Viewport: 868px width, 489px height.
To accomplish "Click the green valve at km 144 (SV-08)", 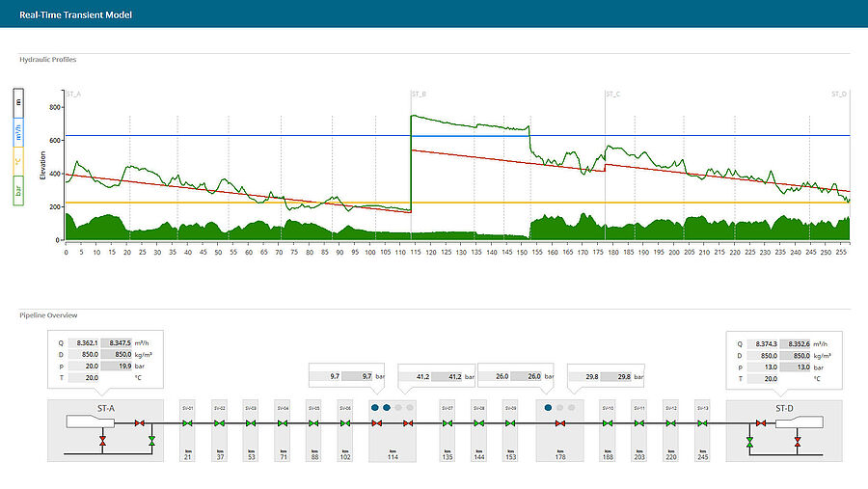I will pos(478,423).
